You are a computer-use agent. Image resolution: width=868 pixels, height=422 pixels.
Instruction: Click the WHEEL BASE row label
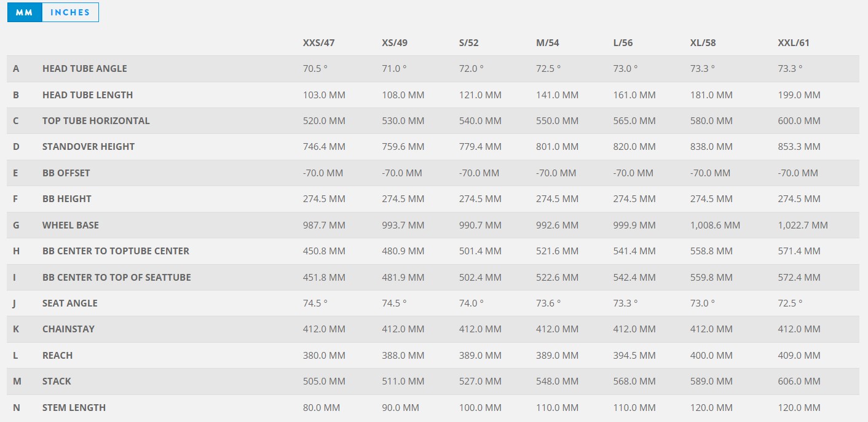pos(71,225)
